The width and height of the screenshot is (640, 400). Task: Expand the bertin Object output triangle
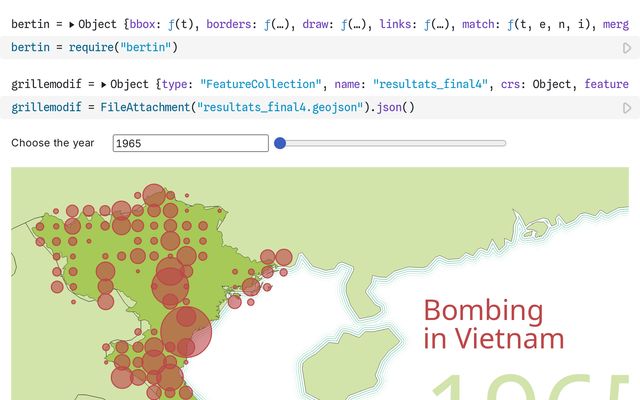72,17
